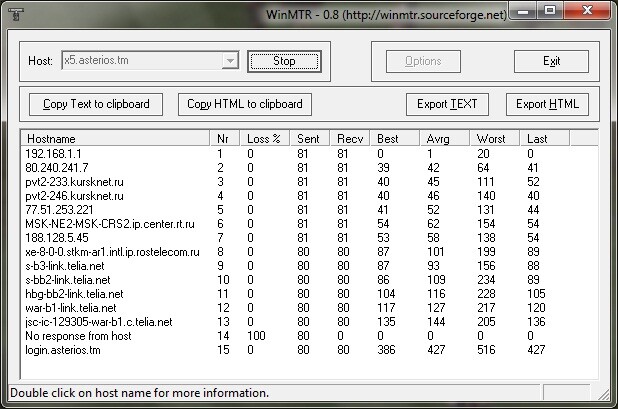Click the WinMTR app icon in title bar
618x409 pixels.
pyautogui.click(x=16, y=15)
